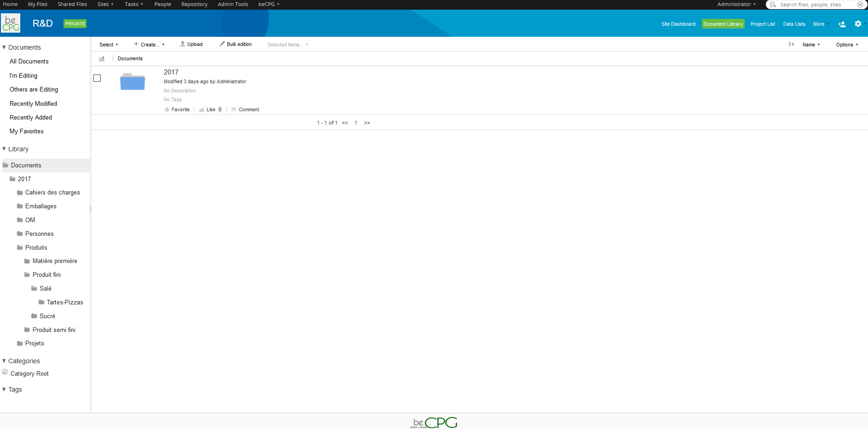Select the Document Library tab
The height and width of the screenshot is (429, 868).
(723, 24)
